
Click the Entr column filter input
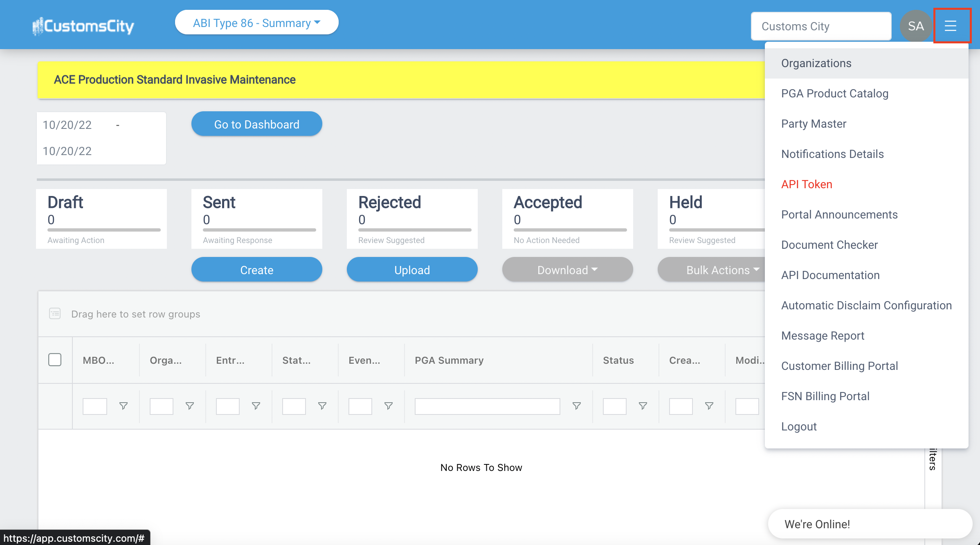point(227,406)
